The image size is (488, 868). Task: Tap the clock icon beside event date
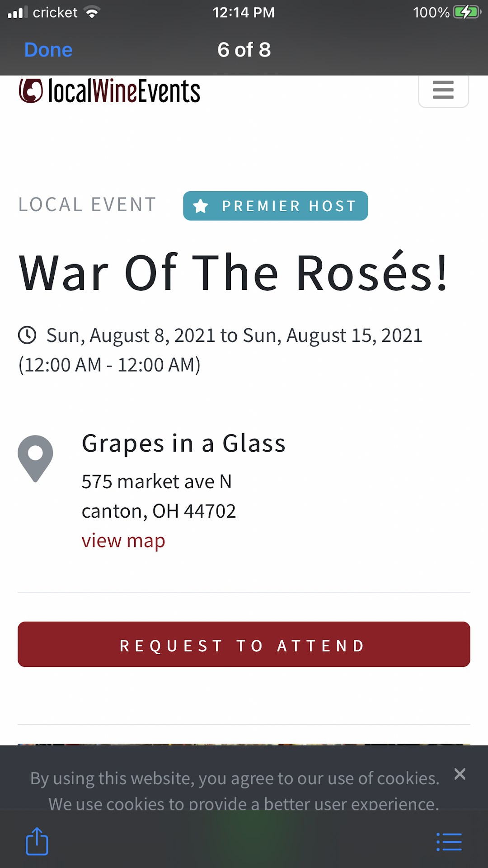(x=27, y=335)
